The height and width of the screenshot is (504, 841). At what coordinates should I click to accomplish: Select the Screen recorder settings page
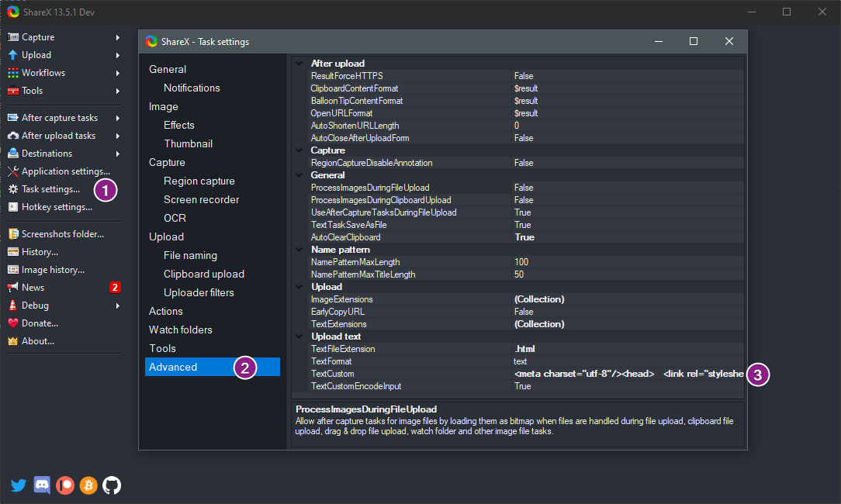click(x=201, y=199)
